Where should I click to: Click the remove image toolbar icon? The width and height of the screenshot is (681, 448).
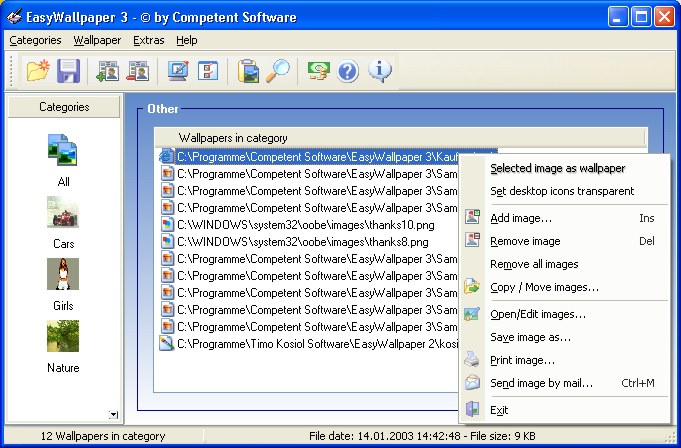click(138, 71)
